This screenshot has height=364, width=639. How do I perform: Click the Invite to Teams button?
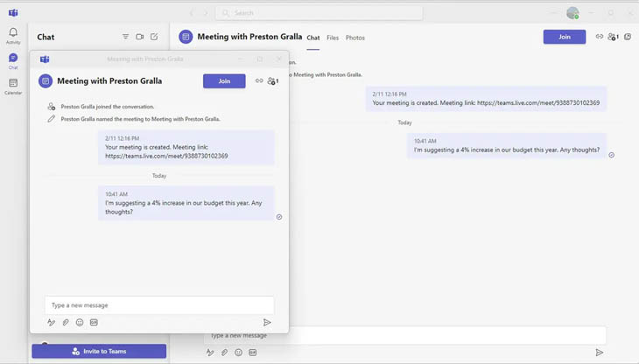tap(99, 351)
